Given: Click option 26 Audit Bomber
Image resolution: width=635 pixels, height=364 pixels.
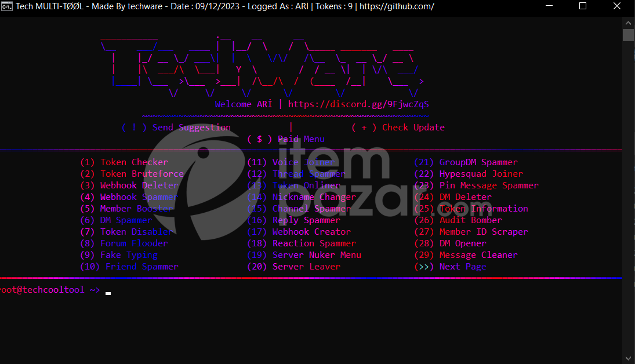Looking at the screenshot, I should [x=458, y=220].
